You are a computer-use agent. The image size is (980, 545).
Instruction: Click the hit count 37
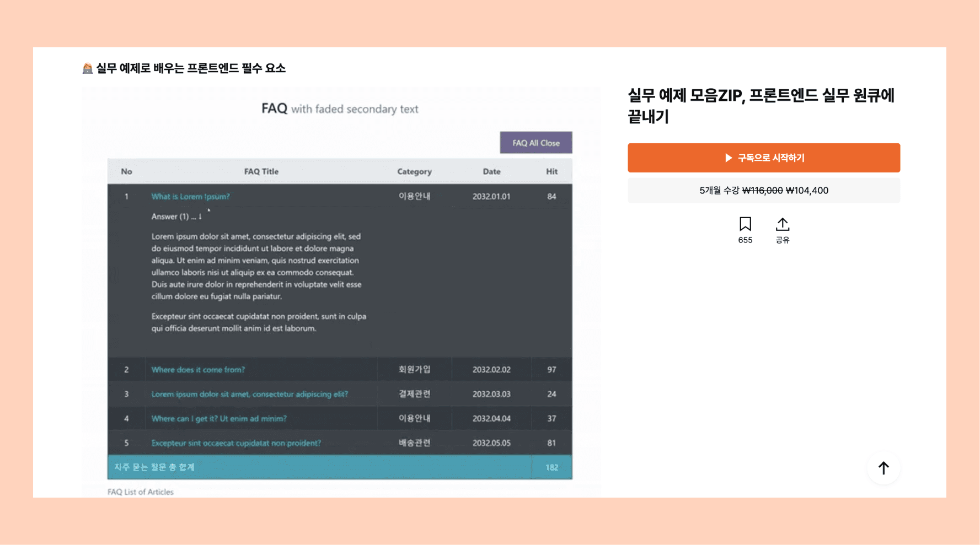coord(551,418)
